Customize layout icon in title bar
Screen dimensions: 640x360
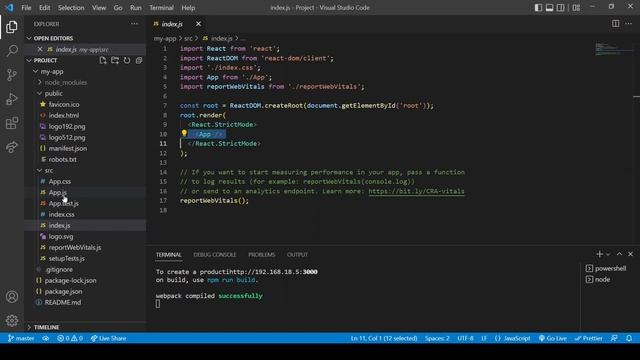[576, 7]
